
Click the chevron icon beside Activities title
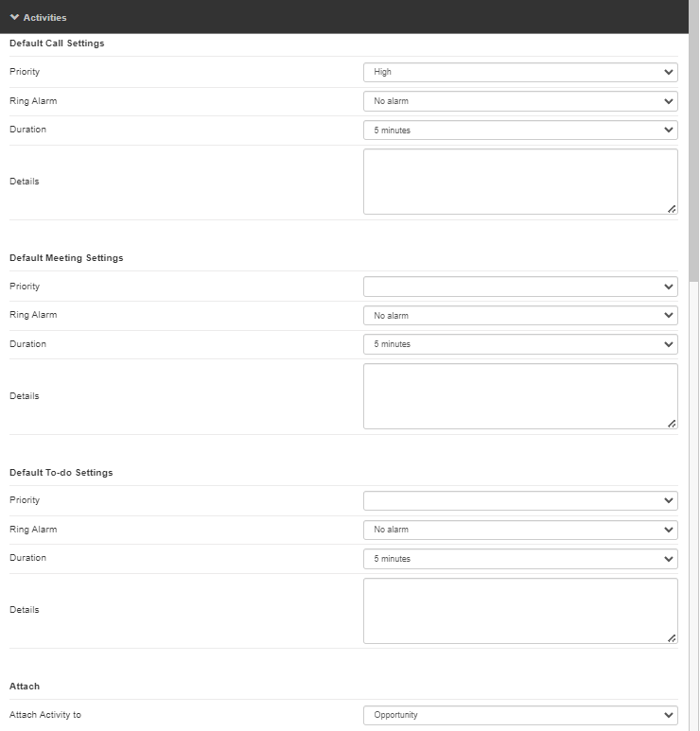[x=14, y=17]
